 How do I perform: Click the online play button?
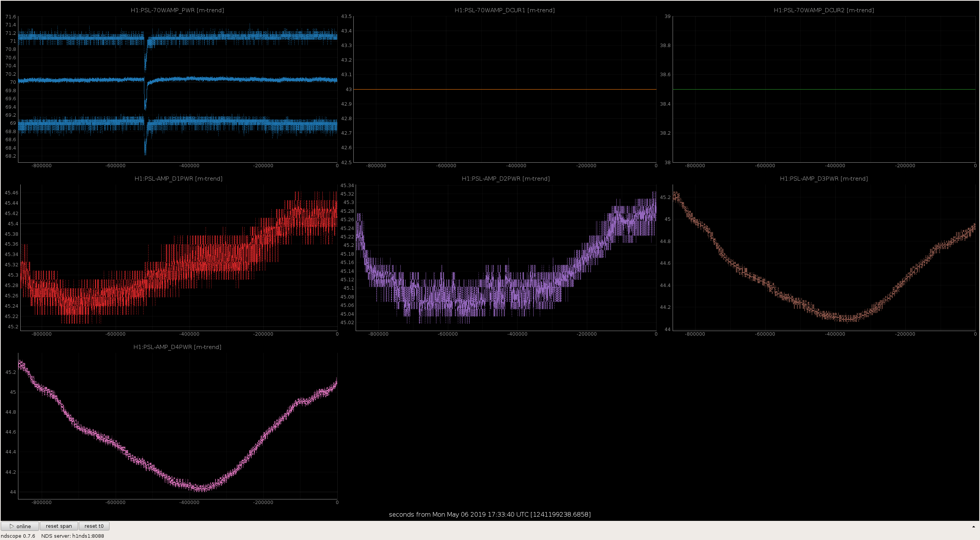coord(20,526)
